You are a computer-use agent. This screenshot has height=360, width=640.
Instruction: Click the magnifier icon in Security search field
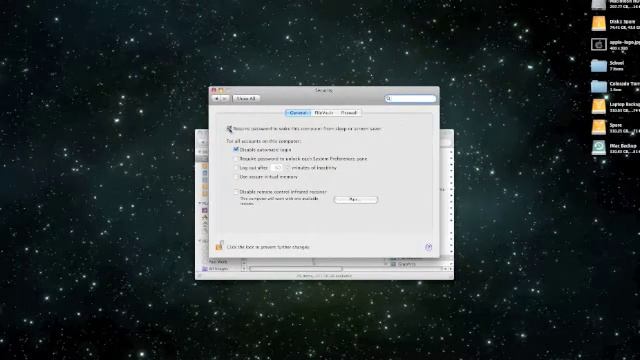coord(389,99)
